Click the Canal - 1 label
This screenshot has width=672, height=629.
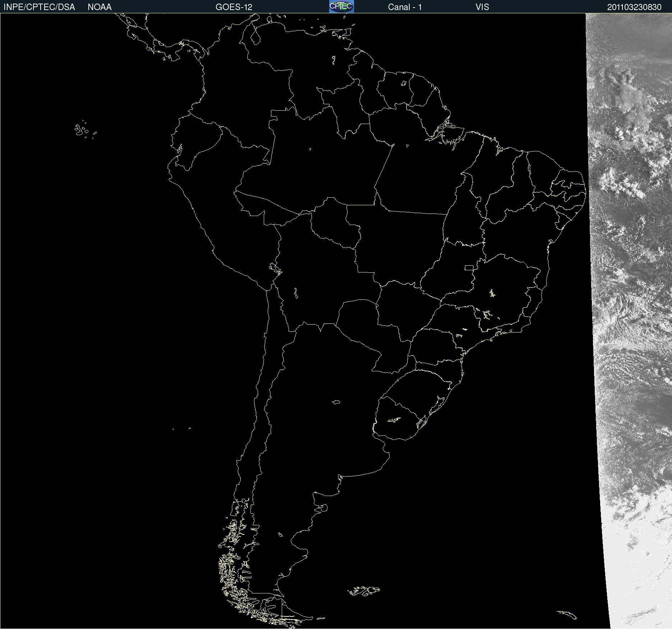(405, 7)
